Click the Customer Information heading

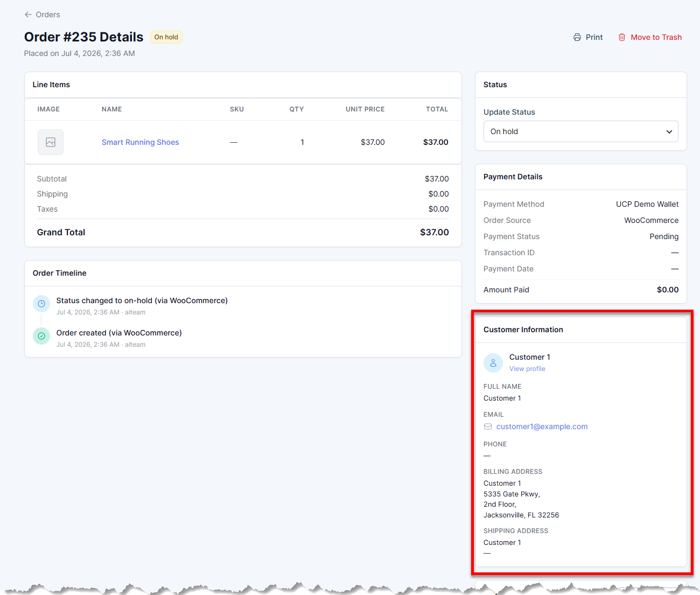(x=523, y=330)
